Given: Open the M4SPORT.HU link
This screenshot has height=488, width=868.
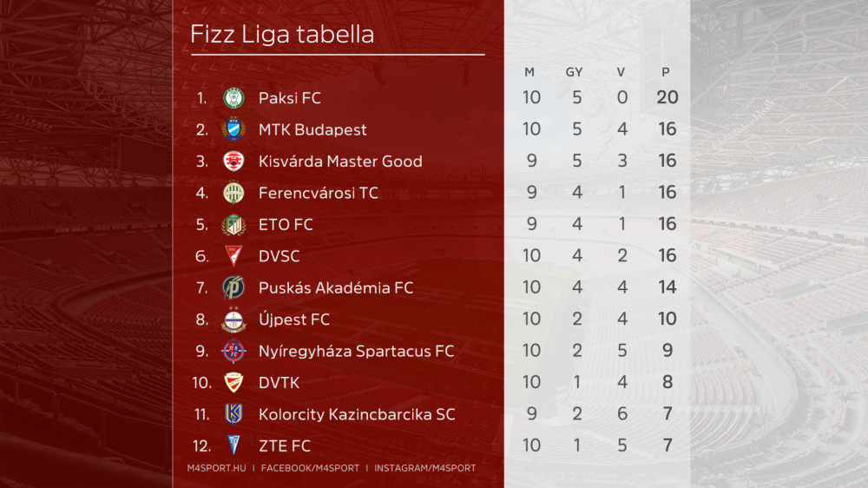Looking at the screenshot, I should (x=216, y=468).
